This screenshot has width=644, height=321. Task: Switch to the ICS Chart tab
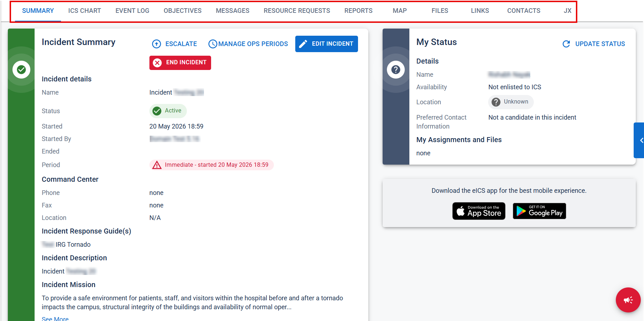pyautogui.click(x=85, y=11)
